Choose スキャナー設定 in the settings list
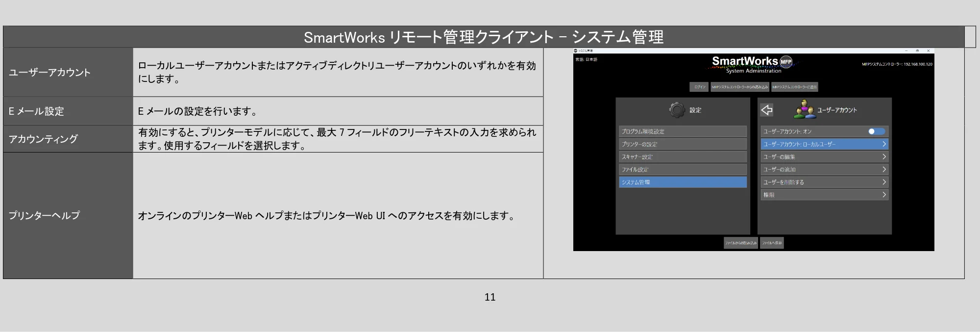Viewport: 980px width, 332px height. coord(683,157)
